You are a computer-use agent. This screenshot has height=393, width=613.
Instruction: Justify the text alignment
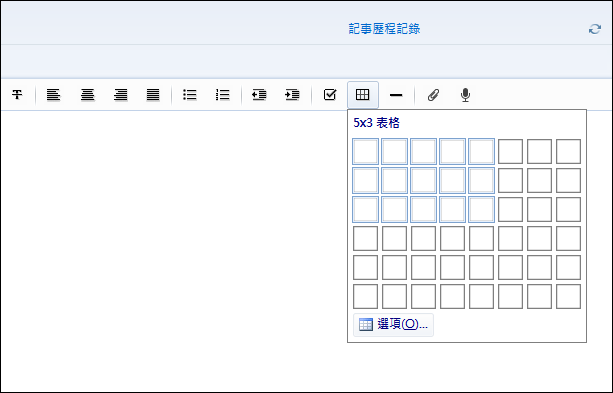pos(153,95)
